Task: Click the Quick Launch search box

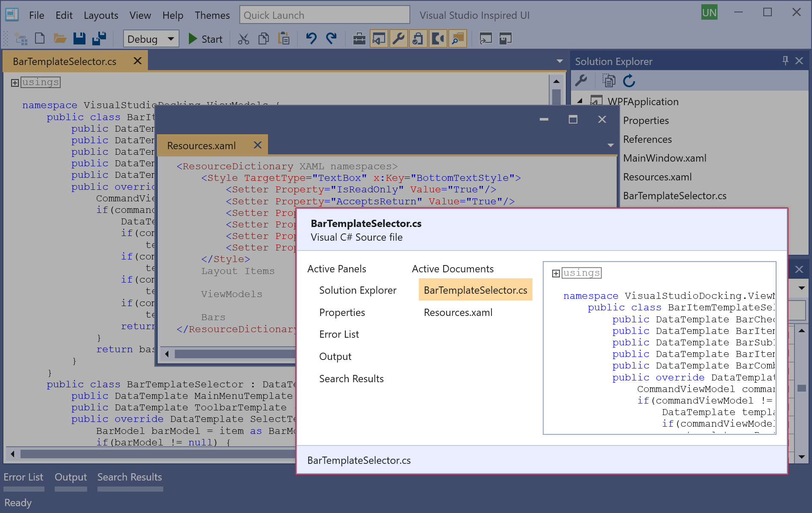Action: click(x=324, y=15)
